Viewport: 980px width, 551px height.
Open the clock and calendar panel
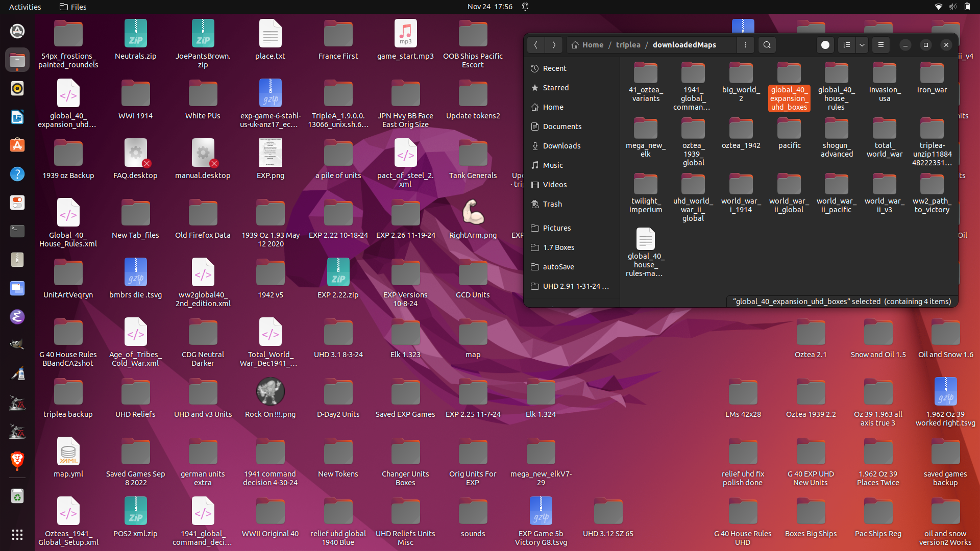click(489, 7)
